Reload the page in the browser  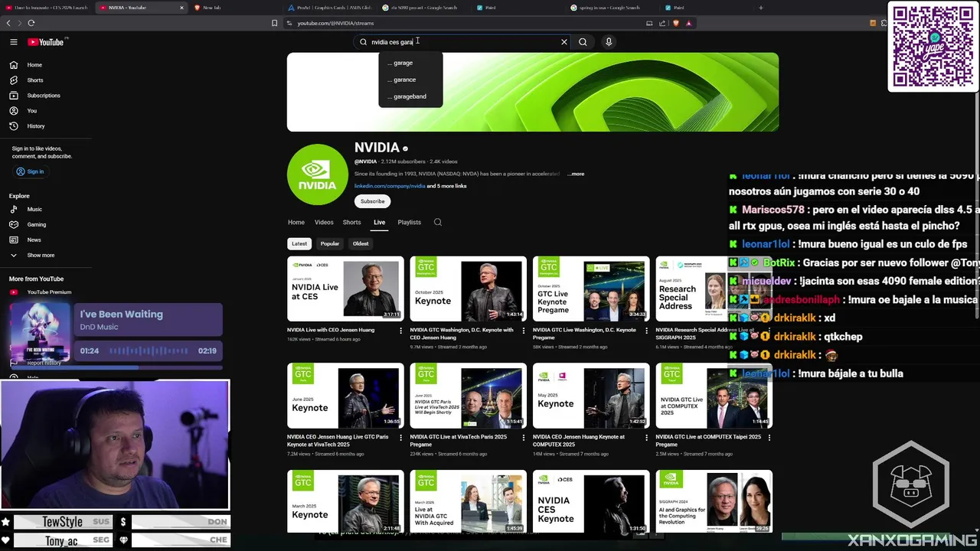click(x=31, y=23)
